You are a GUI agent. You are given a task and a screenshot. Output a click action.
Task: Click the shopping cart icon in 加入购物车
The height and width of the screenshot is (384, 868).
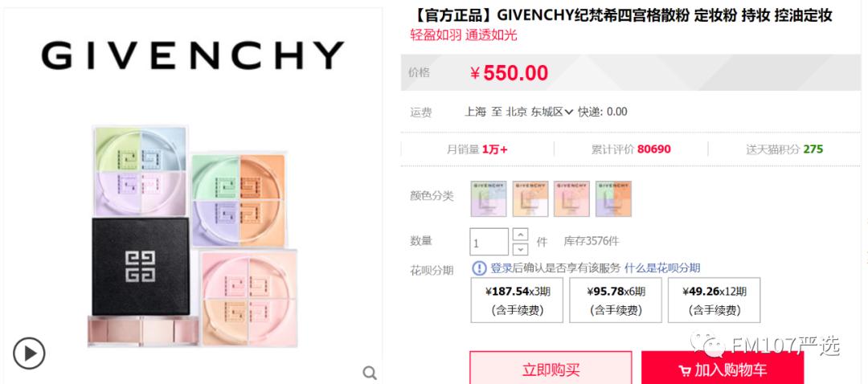click(684, 370)
